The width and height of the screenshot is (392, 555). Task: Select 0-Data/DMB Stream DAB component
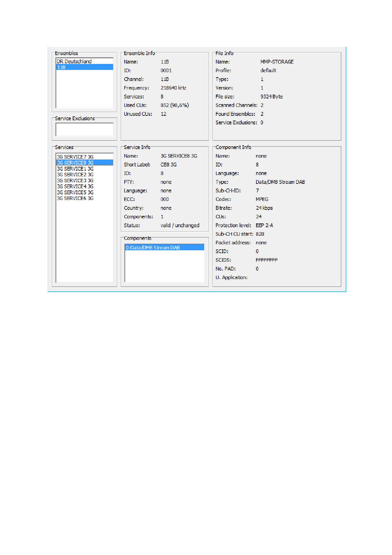(x=153, y=248)
